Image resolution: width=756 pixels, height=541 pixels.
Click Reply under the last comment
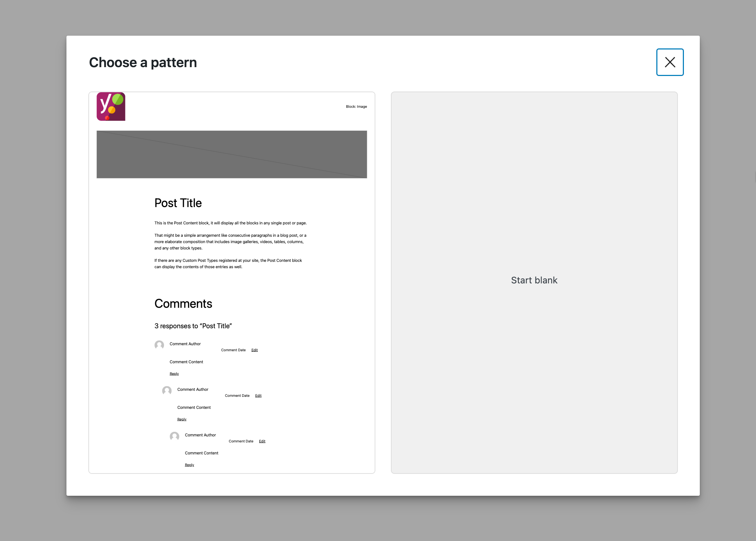point(189,464)
